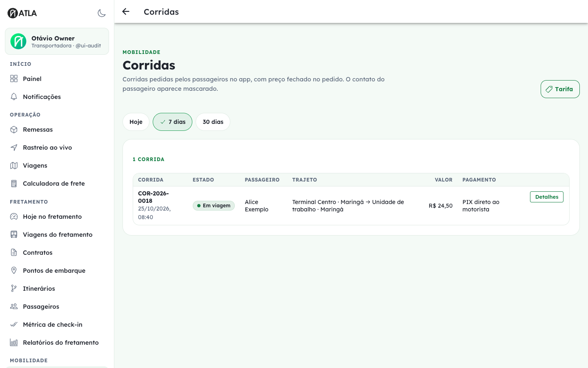Viewport: 588px width, 368px height.
Task: Toggle dark mode moon icon
Action: (x=102, y=13)
